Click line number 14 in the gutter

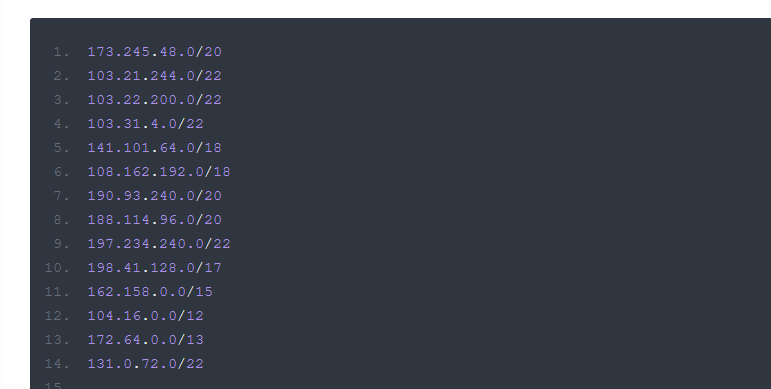[x=58, y=364]
